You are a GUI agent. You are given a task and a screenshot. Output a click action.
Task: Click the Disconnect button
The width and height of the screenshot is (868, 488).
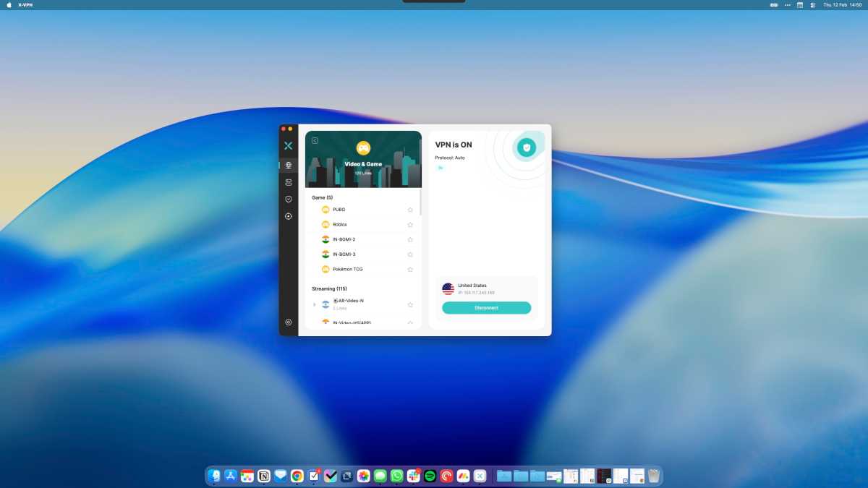(486, 307)
